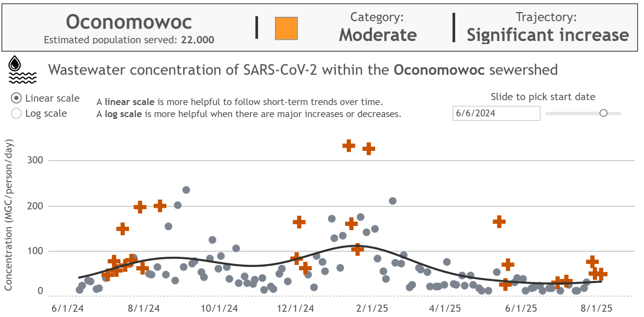Select the orange plus marker above 300
The image size is (644, 317).
tap(348, 145)
